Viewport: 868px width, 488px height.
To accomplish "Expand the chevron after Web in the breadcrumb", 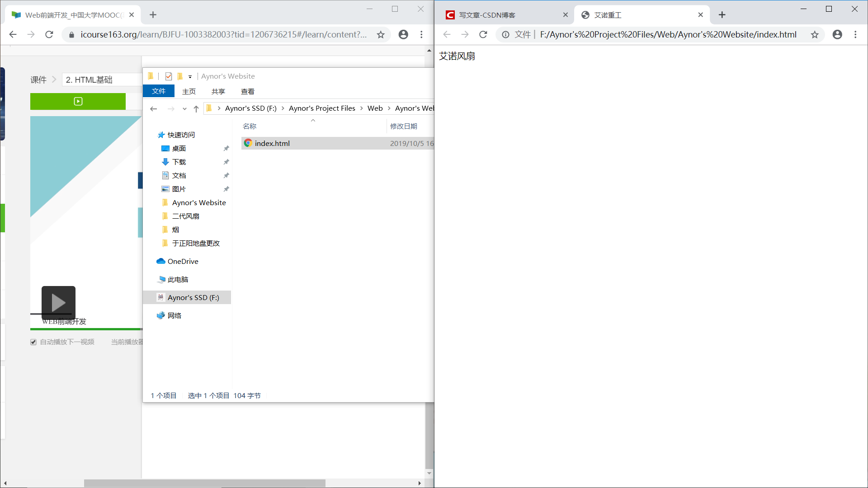I will point(389,108).
